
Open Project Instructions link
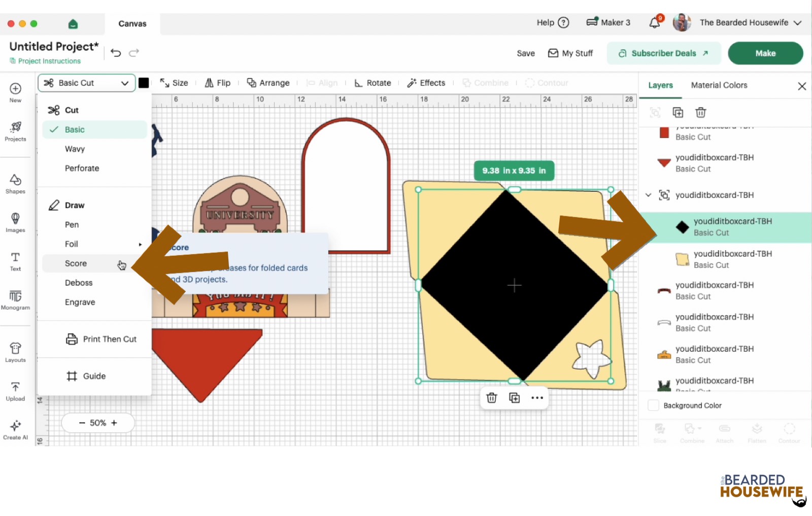[x=45, y=61]
